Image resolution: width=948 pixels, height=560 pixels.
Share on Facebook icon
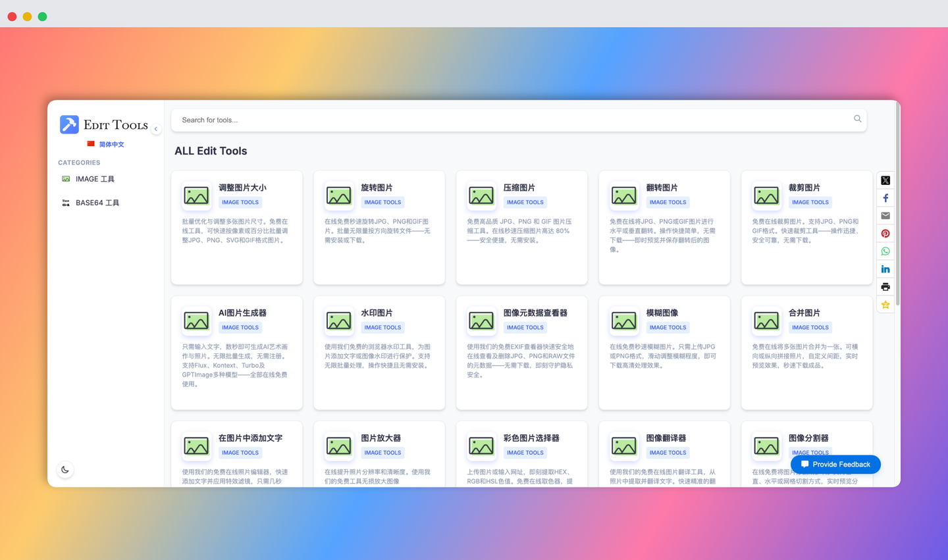[885, 198]
